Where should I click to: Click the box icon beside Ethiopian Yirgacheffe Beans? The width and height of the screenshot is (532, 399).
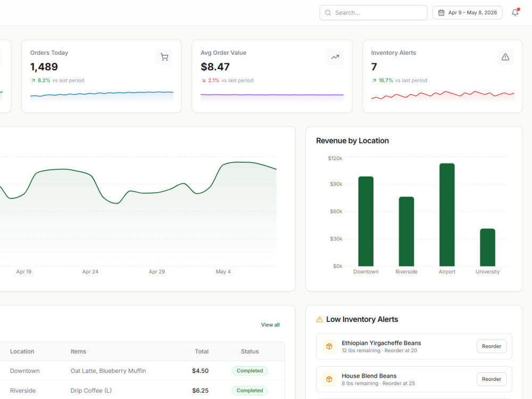[x=329, y=346]
